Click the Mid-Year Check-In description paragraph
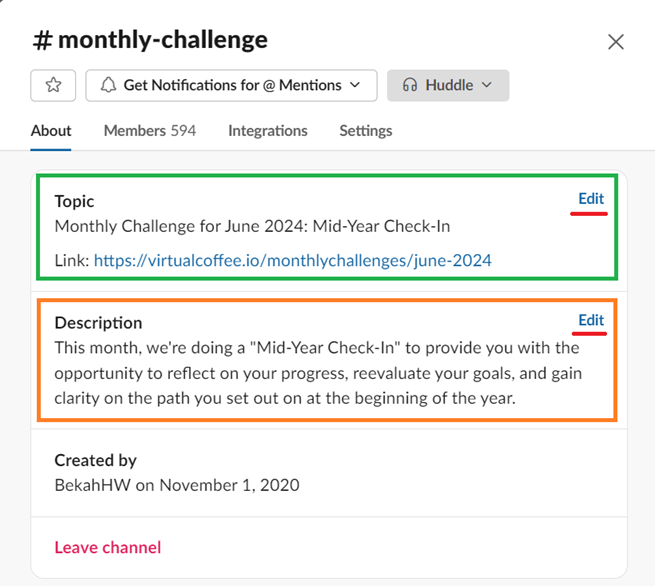This screenshot has width=655, height=586. point(317,372)
